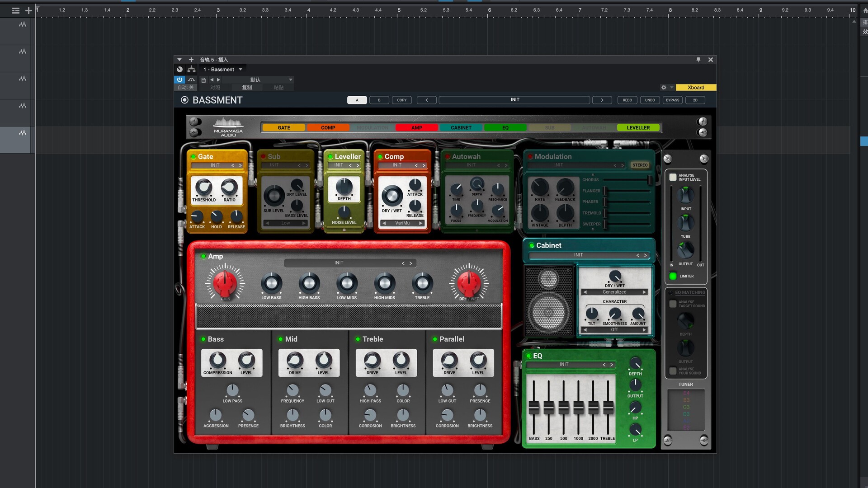
Task: Click the add insert plus icon
Action: [191, 59]
